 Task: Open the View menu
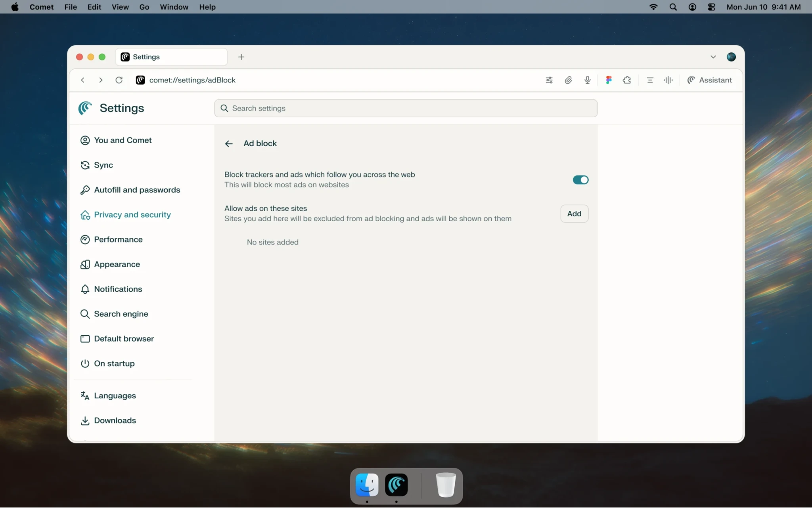120,7
